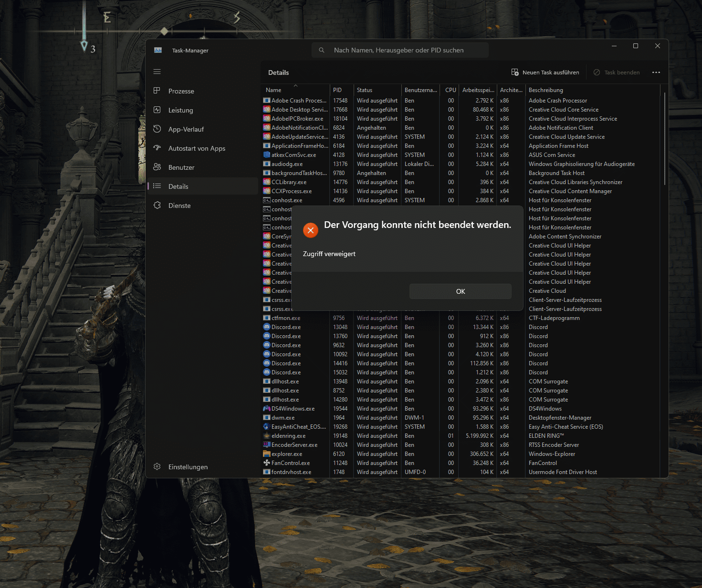Click the RTSS Encoder Server description

554,445
